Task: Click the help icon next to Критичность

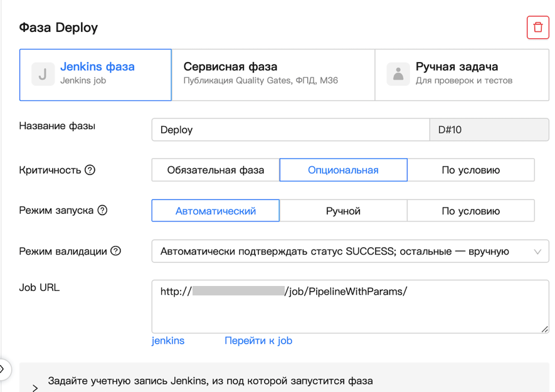Action: [x=90, y=170]
